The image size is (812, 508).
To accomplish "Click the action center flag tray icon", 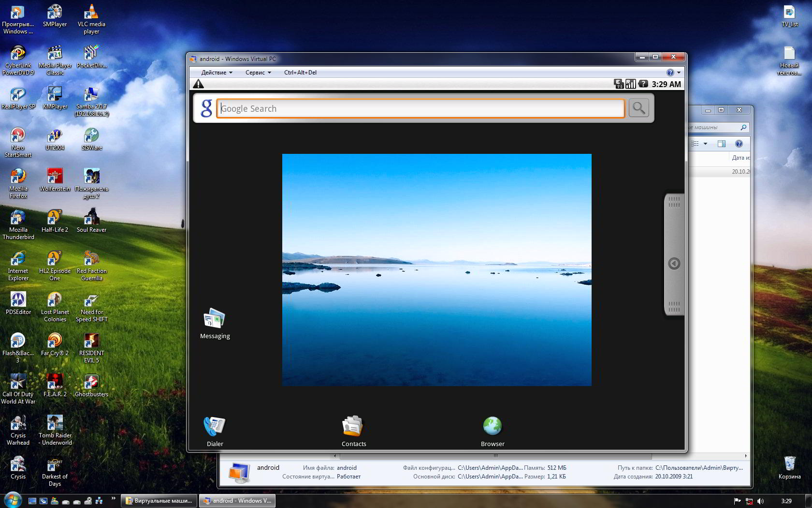I will pos(738,501).
